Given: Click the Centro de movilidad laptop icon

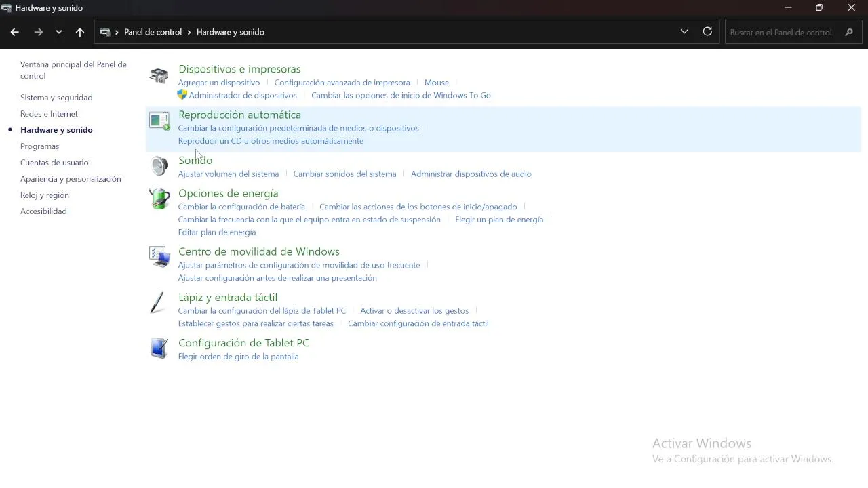Looking at the screenshot, I should click(159, 257).
